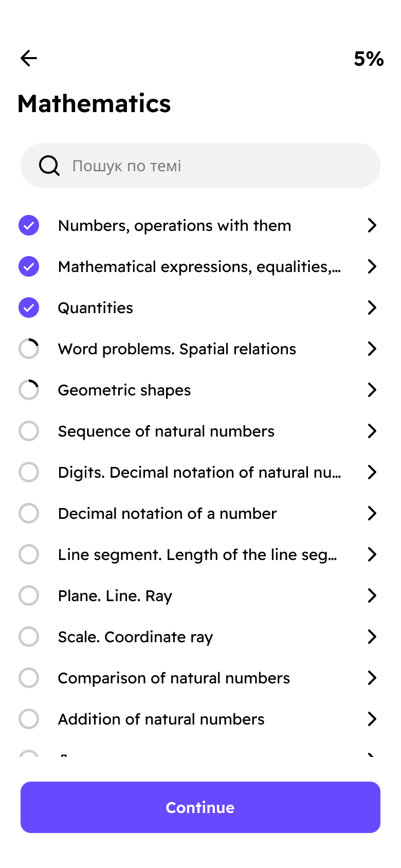Open Comparison of natural numbers topic

click(x=174, y=678)
